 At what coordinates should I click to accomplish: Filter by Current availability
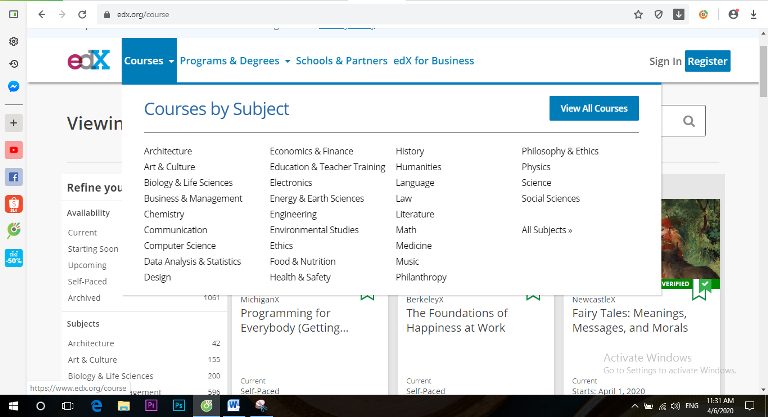(82, 233)
